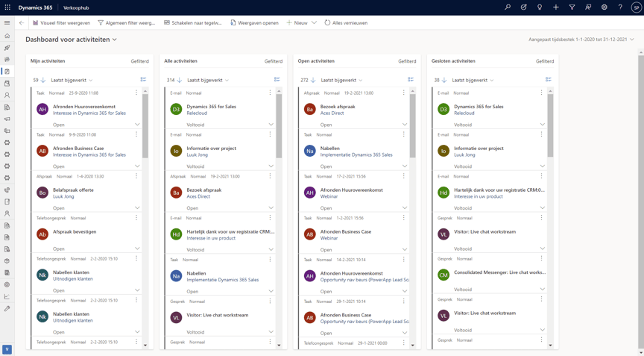The width and height of the screenshot is (644, 356).
Task: Click the D3 avatar in Alle activiteiten
Action: (x=176, y=110)
